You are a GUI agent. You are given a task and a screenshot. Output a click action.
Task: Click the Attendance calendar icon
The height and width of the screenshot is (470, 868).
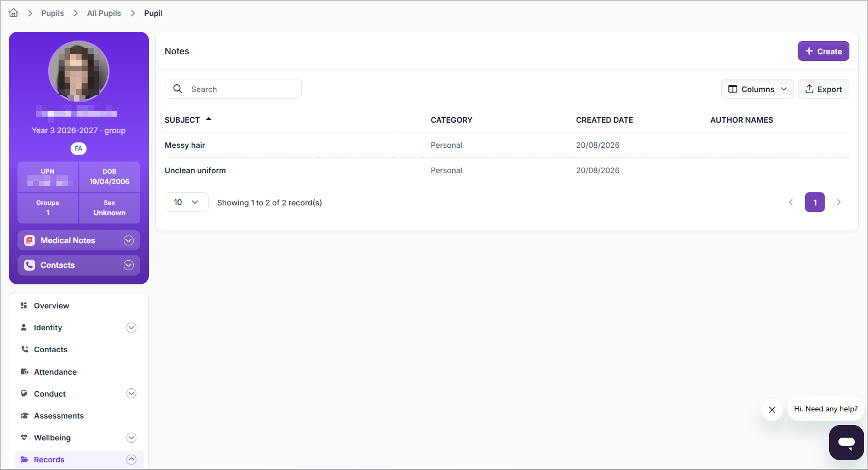point(24,372)
